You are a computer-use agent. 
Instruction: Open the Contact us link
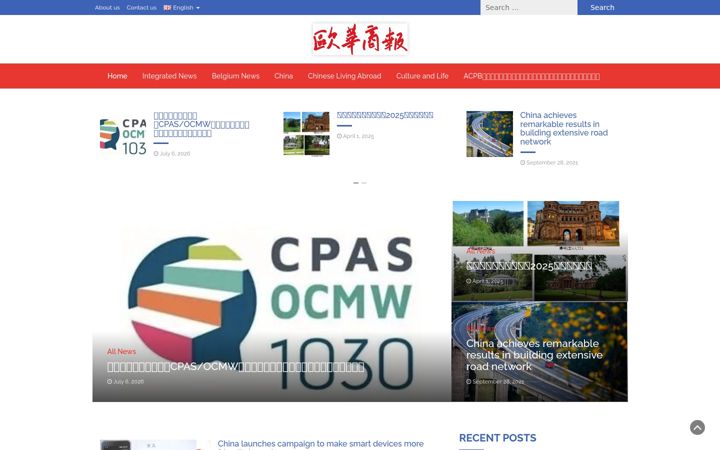click(141, 8)
